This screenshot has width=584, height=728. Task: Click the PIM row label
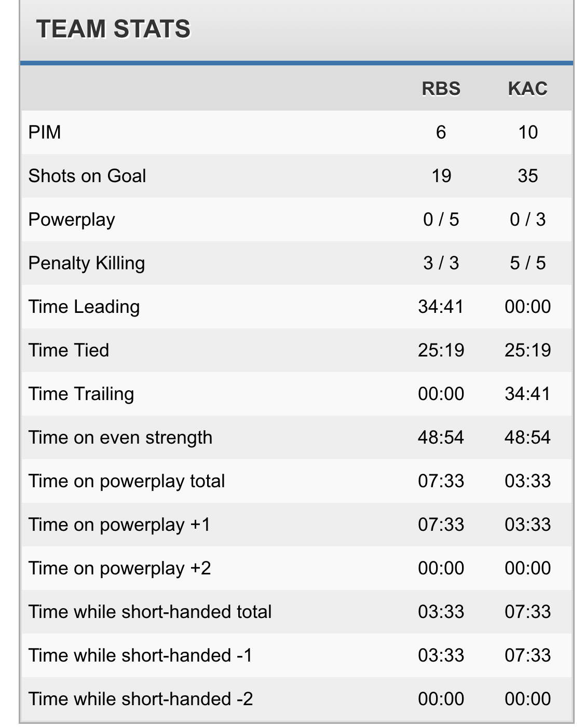click(45, 132)
